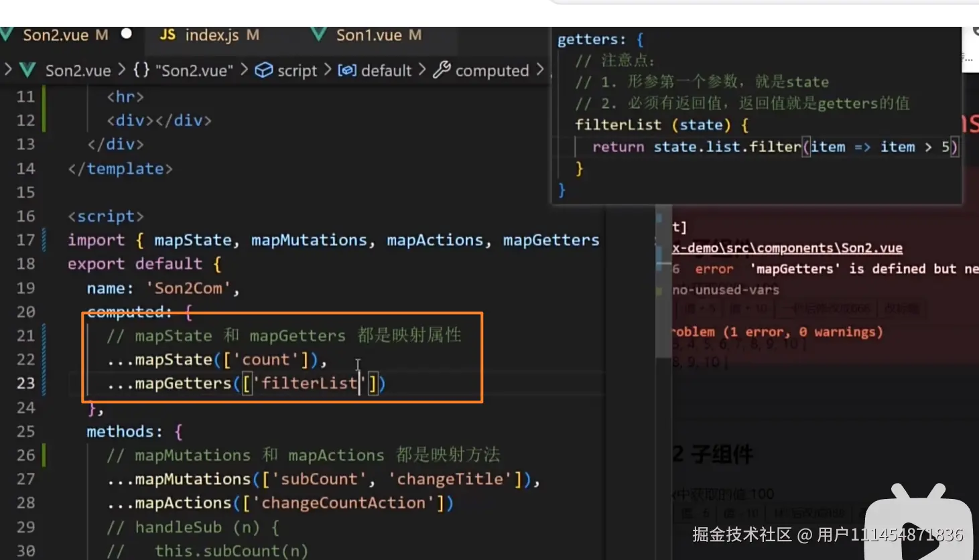Viewport: 979px width, 560px height.
Task: Click the Vue icon in the breadcrumb
Action: pyautogui.click(x=27, y=70)
